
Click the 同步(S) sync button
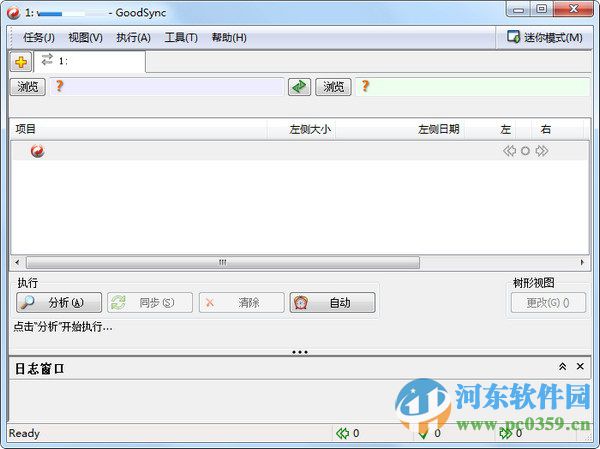pyautogui.click(x=150, y=303)
